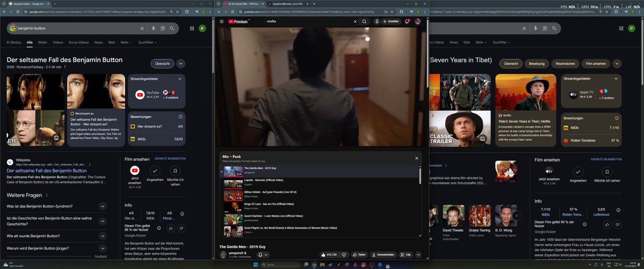Select Besetzung chip in Seven Years in Tibet window

[x=537, y=63]
